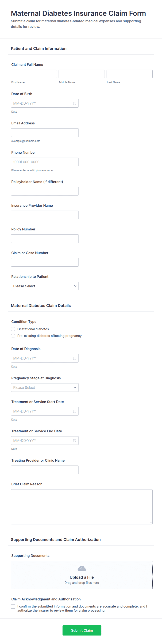
Task: Check the claim acknowledgment authorization checkbox
Action: (x=13, y=606)
